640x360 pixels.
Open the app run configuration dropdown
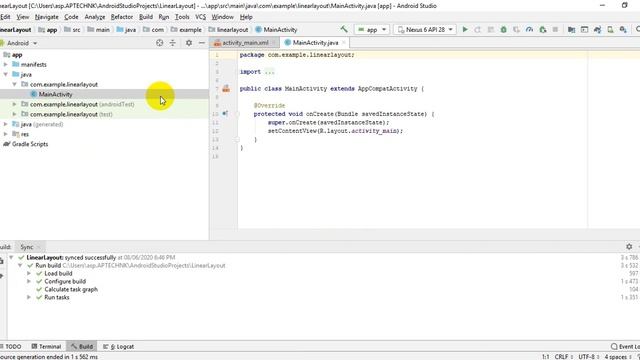pyautogui.click(x=372, y=29)
